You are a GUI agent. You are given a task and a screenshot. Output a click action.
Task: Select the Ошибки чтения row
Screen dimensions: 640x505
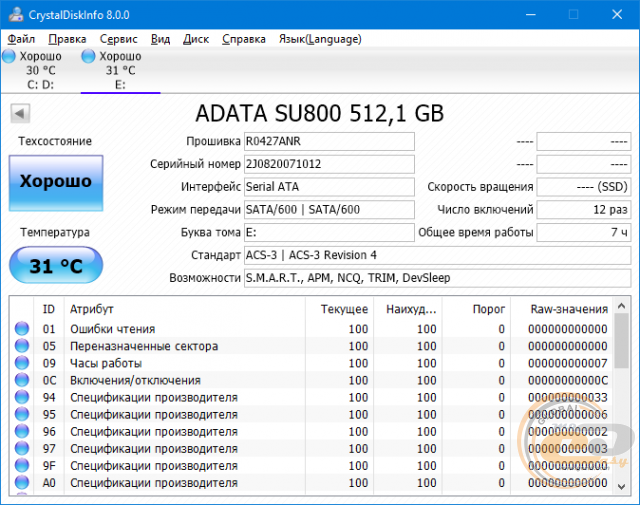tap(312, 329)
